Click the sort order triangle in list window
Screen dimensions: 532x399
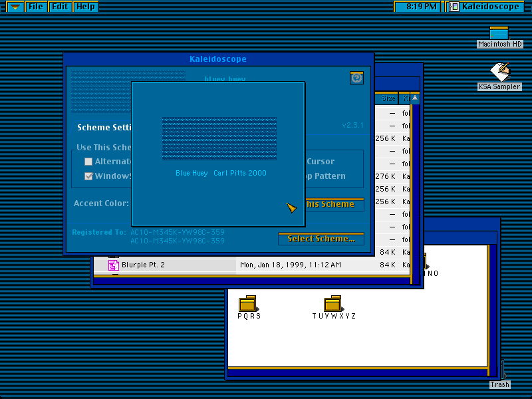point(414,98)
